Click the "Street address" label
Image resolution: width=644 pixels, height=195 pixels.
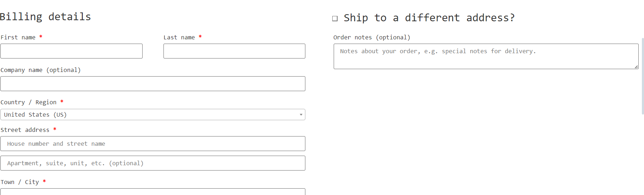(25, 130)
